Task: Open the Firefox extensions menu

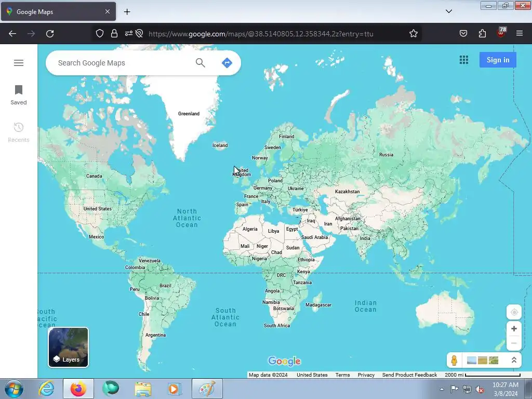Action: click(482, 34)
